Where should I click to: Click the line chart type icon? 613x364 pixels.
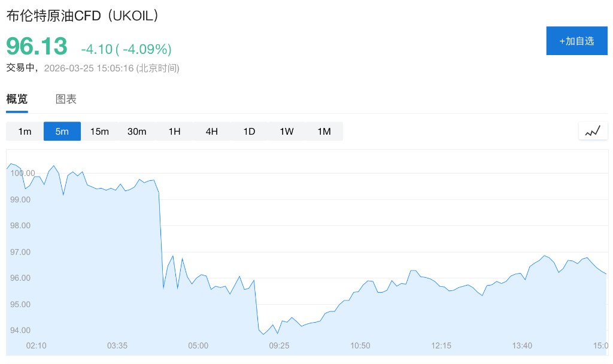tap(593, 131)
